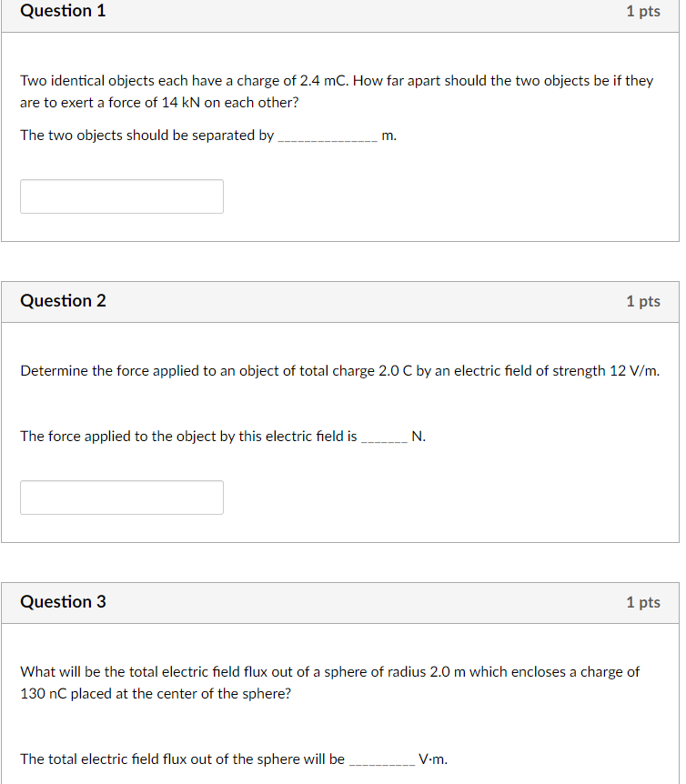Select the Question 2 header

pos(62,300)
